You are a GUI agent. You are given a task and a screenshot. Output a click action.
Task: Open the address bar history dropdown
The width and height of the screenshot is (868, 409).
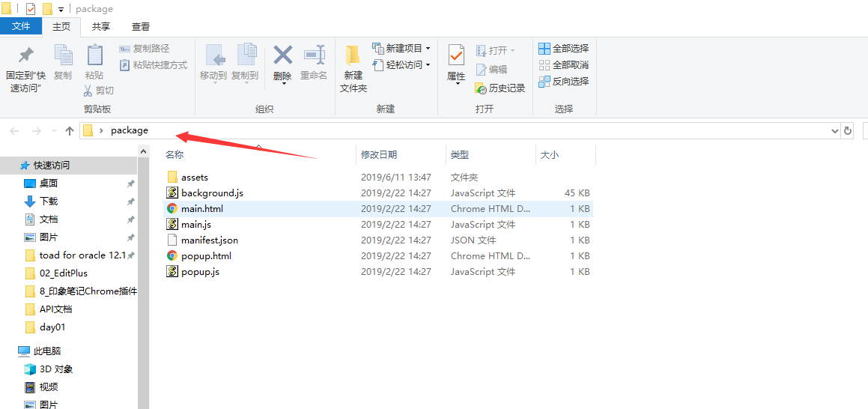(835, 130)
